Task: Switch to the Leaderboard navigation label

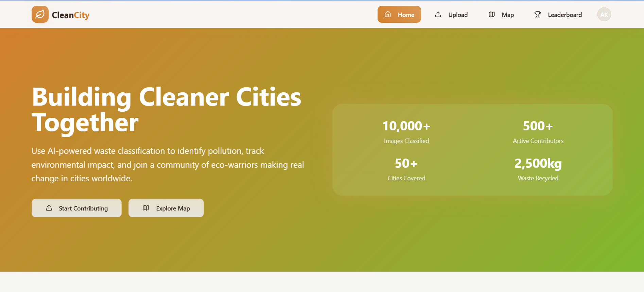Action: [564, 15]
